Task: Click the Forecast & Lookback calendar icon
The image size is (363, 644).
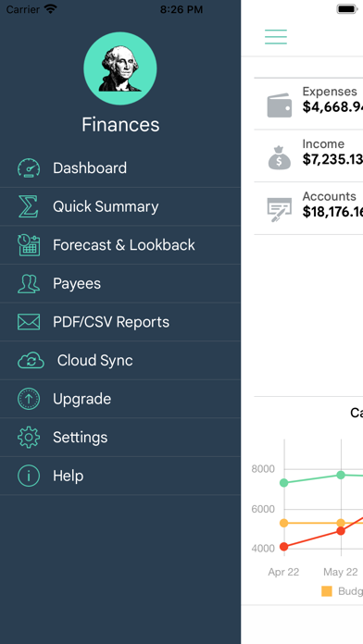Action: [29, 245]
